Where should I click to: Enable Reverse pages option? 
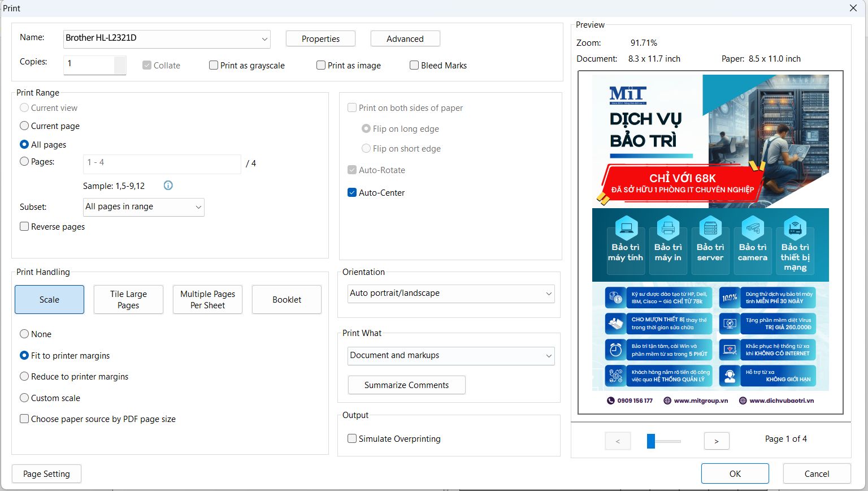point(24,227)
